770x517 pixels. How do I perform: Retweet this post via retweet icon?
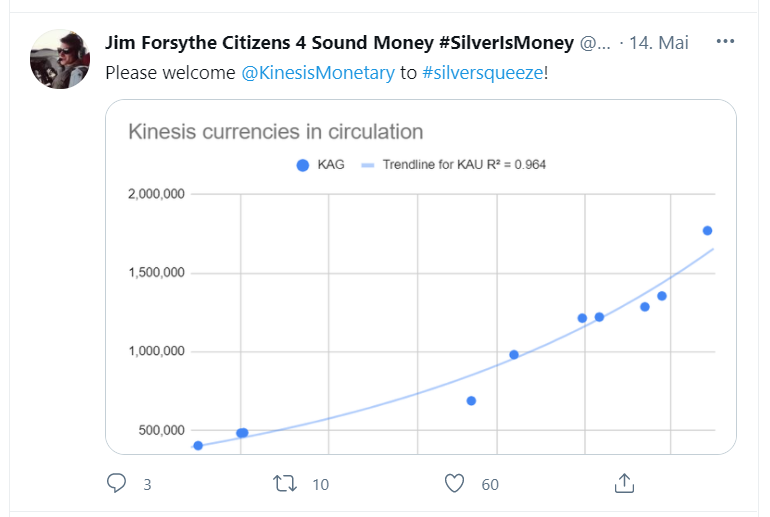[x=285, y=484]
